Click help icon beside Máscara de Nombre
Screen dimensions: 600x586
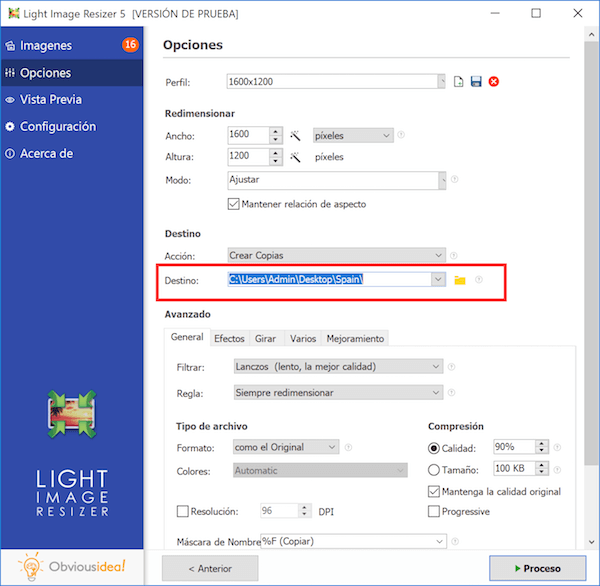point(455,541)
